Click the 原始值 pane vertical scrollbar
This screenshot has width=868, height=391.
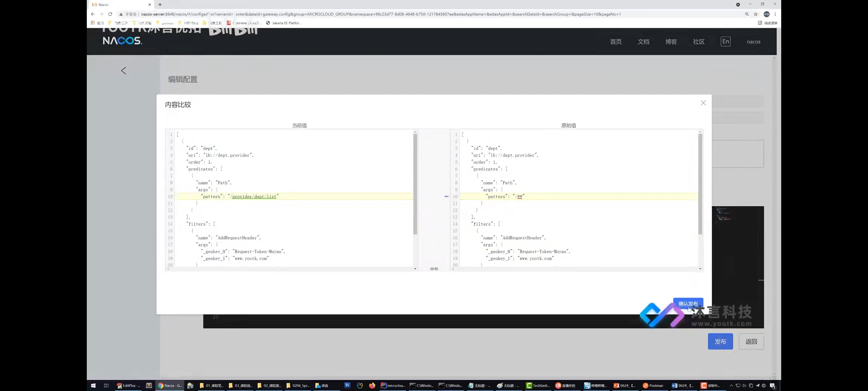(700, 184)
